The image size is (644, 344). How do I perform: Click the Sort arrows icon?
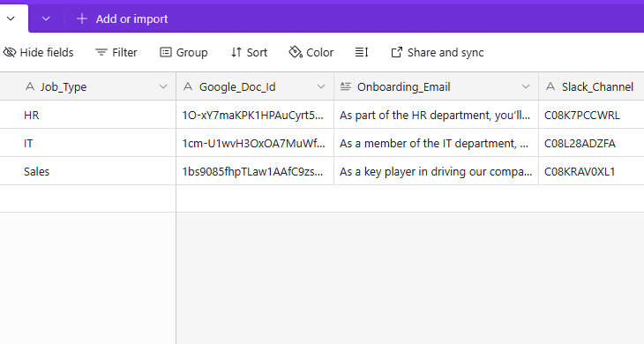point(236,53)
